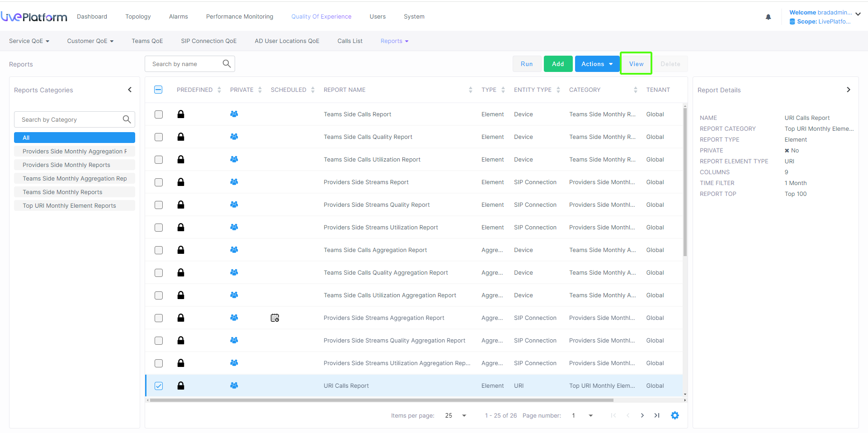Screen dimensions: 868x433
Task: Go to the next page arrow
Action: pos(642,415)
